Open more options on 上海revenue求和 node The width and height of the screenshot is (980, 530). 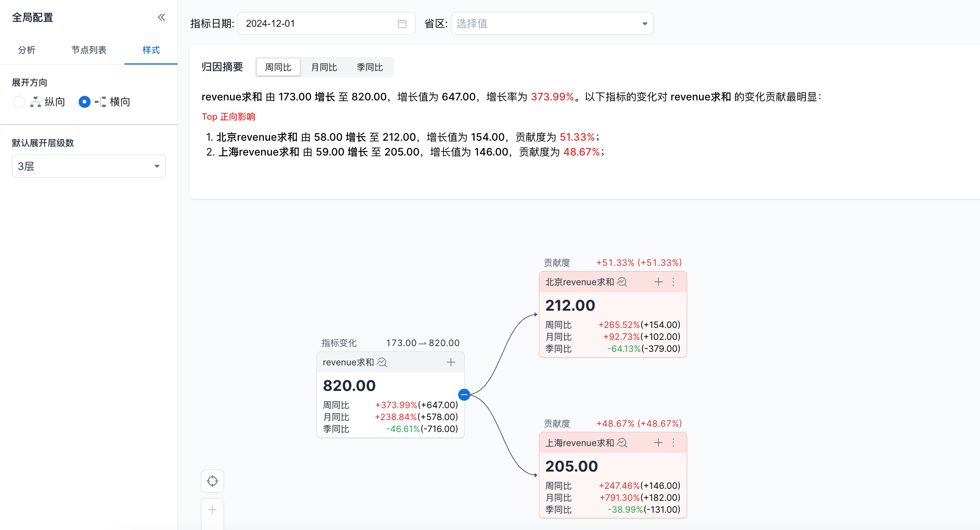click(674, 443)
